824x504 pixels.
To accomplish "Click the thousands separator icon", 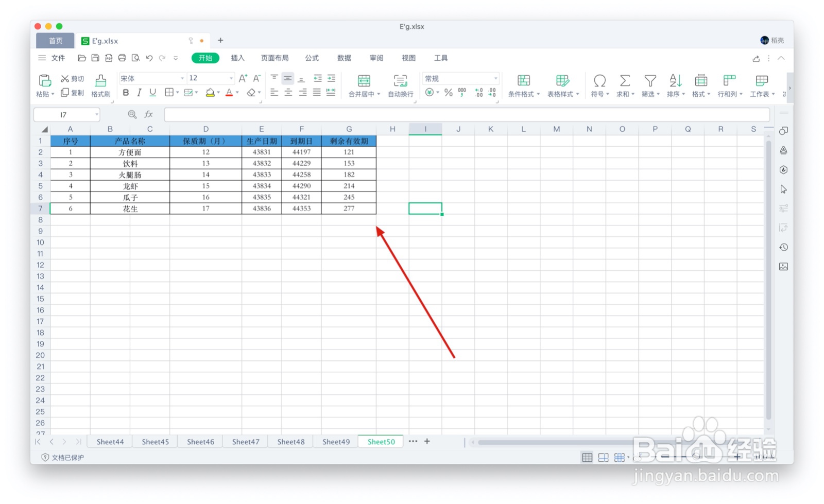I will point(462,93).
